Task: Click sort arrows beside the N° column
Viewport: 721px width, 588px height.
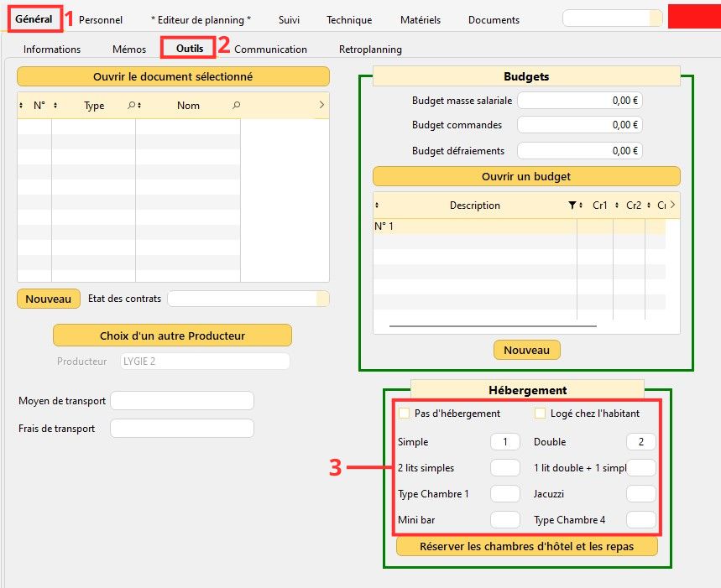Action: (55, 106)
